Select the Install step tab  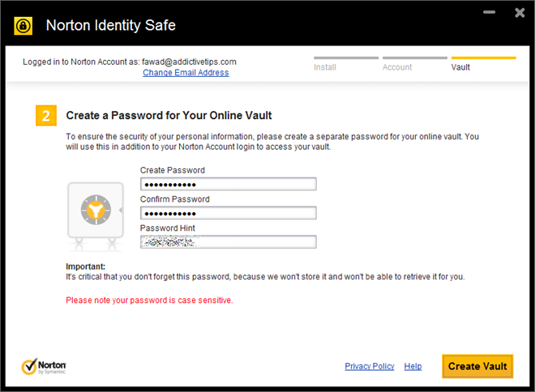[325, 67]
